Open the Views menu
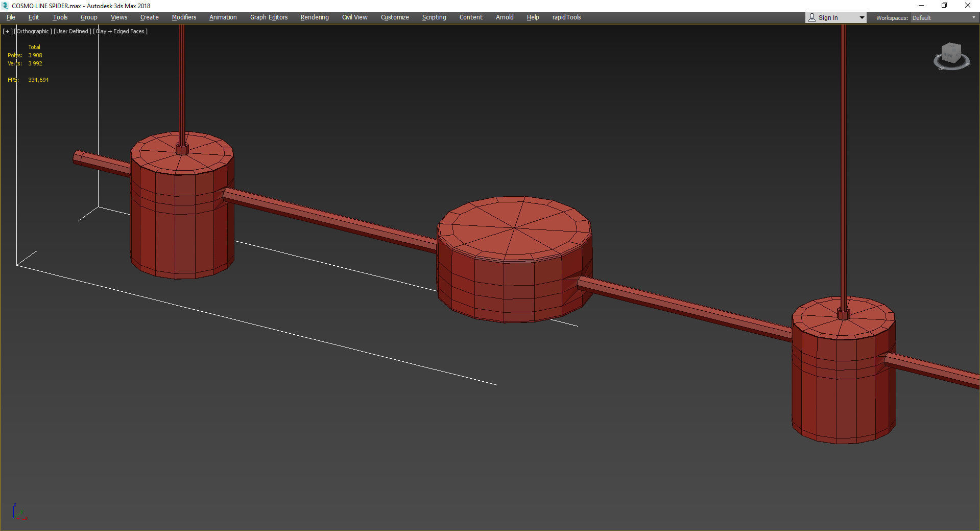980x531 pixels. (x=119, y=17)
